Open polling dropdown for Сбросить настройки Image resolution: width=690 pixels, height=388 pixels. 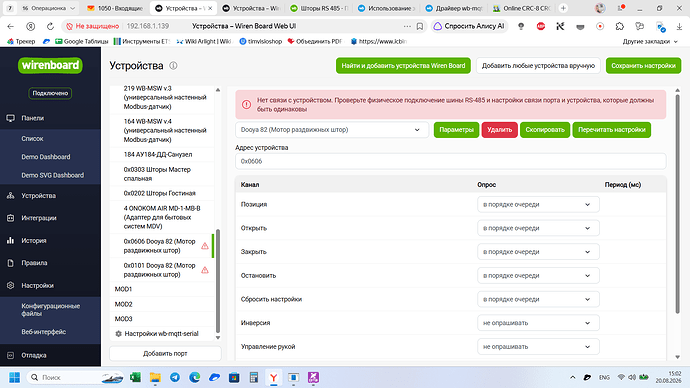click(538, 300)
